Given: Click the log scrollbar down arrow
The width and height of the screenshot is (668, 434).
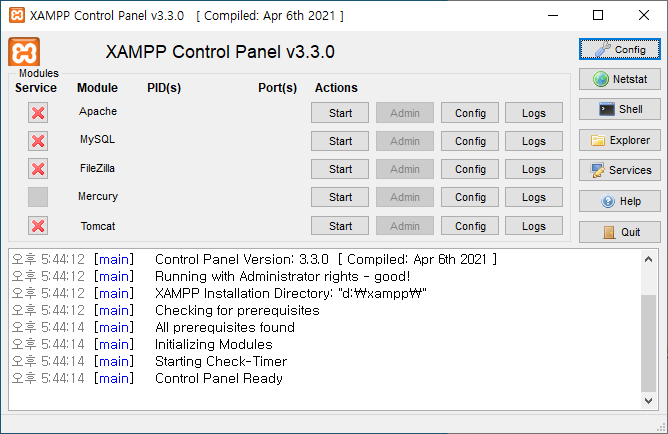Looking at the screenshot, I should tap(648, 400).
